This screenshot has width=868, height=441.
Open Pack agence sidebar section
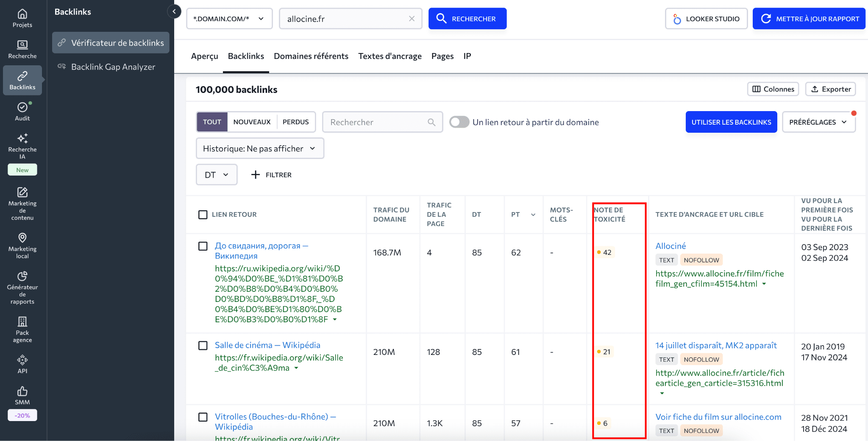(22, 329)
